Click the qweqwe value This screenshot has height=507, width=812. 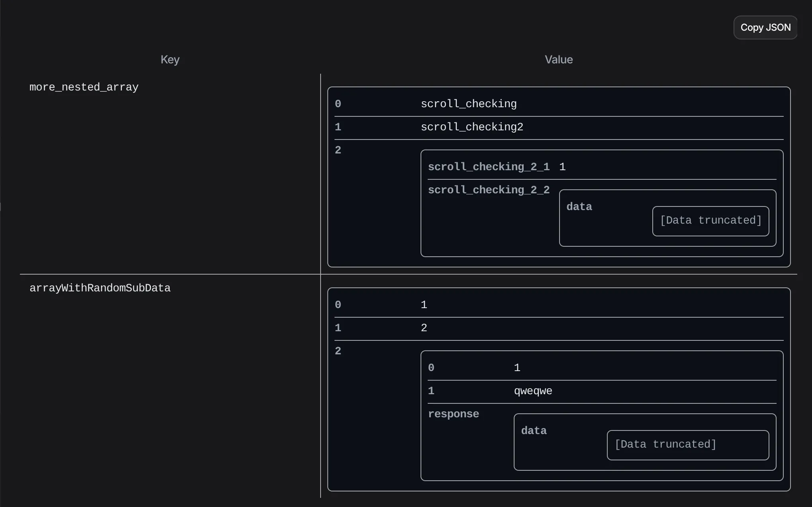533,391
